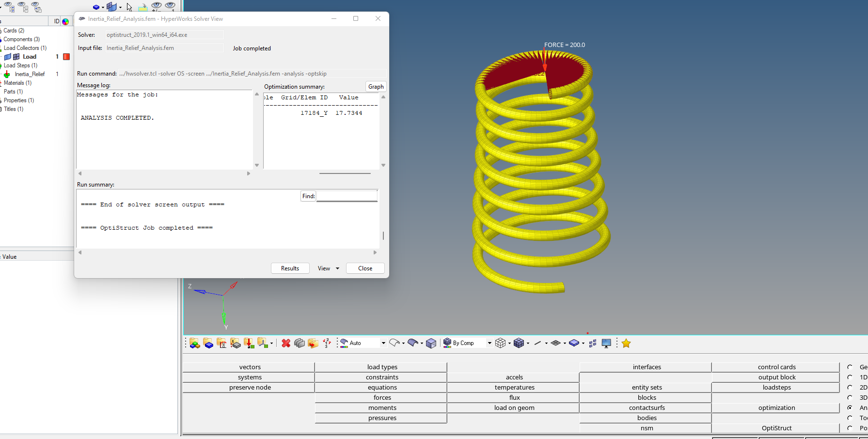Click the shaded cube display icon

(431, 343)
